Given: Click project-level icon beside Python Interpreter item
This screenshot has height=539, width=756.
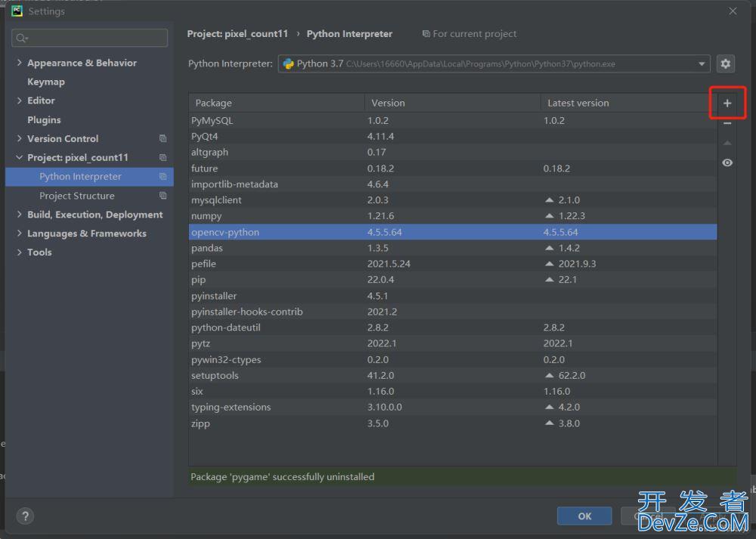Looking at the screenshot, I should click(x=163, y=176).
